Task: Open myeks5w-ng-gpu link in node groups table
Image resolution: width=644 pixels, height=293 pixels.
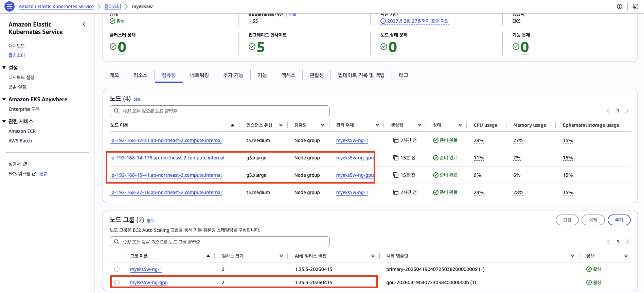Action: point(149,282)
